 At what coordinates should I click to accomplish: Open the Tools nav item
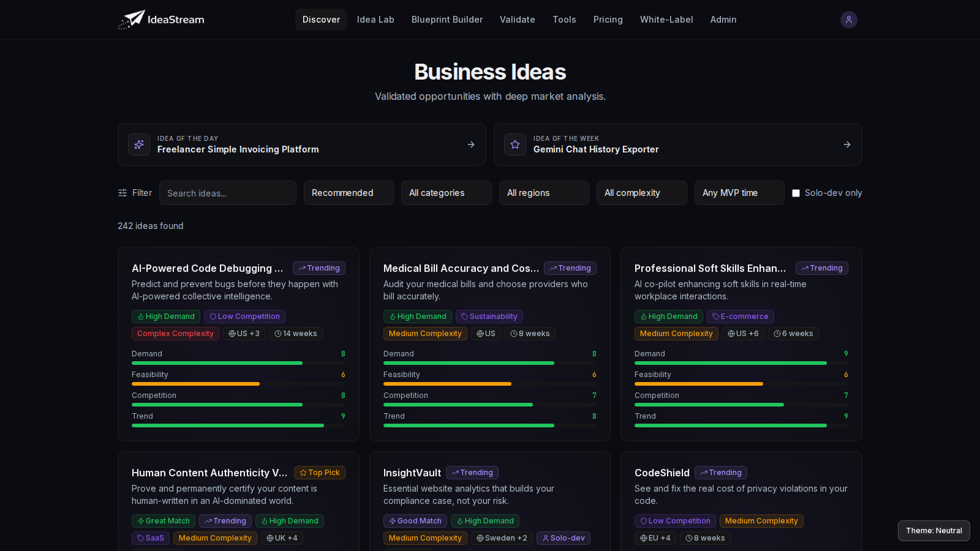pos(564,20)
